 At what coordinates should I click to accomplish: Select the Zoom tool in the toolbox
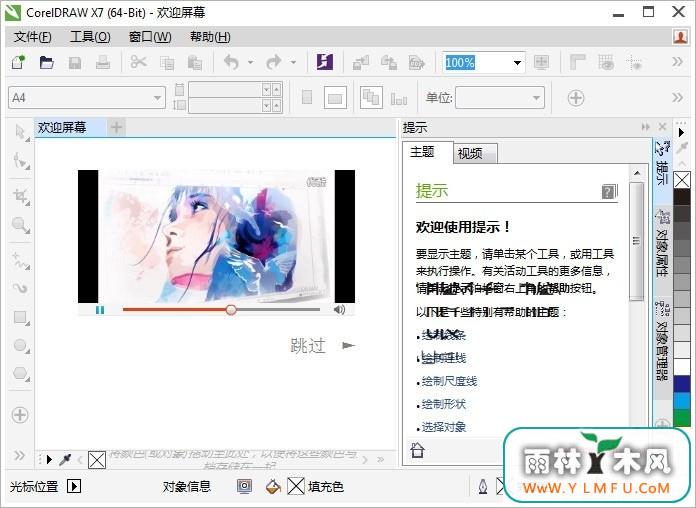click(x=20, y=225)
